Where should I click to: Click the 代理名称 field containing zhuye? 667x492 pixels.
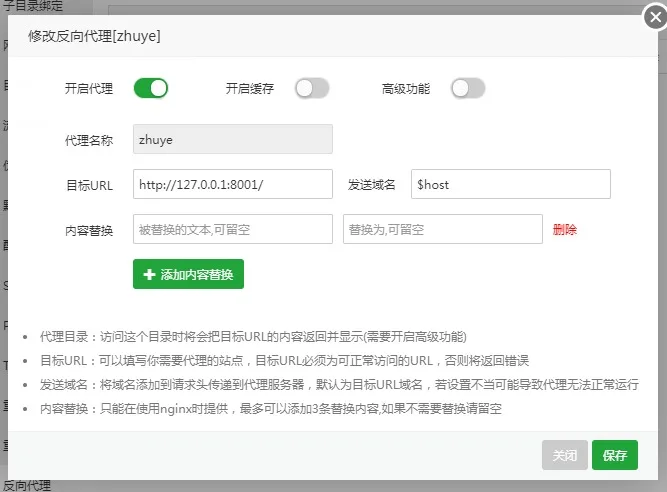233,139
